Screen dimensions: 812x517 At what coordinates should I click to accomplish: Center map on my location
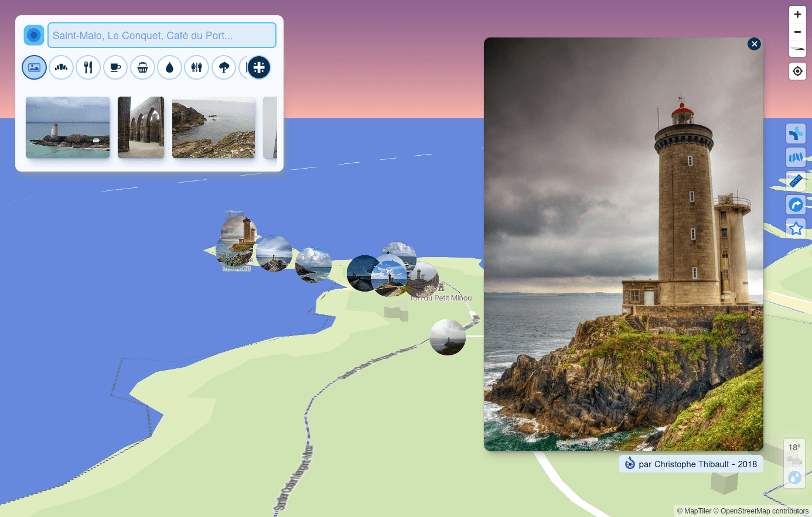pos(797,71)
